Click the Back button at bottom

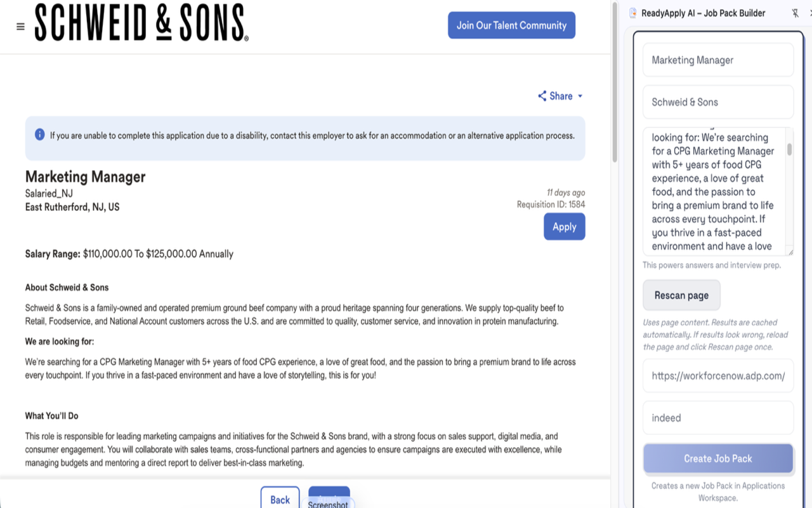click(280, 498)
